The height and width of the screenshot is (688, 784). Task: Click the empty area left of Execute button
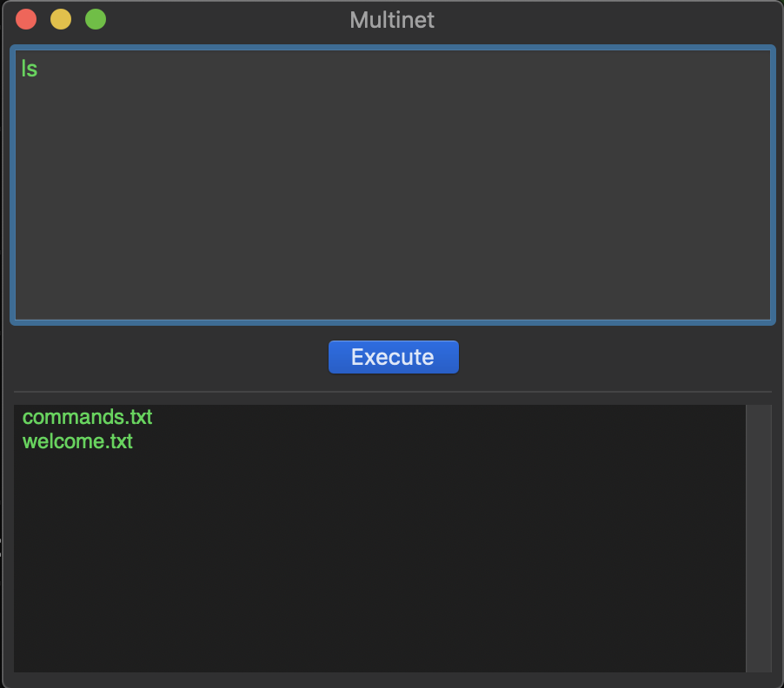point(174,357)
